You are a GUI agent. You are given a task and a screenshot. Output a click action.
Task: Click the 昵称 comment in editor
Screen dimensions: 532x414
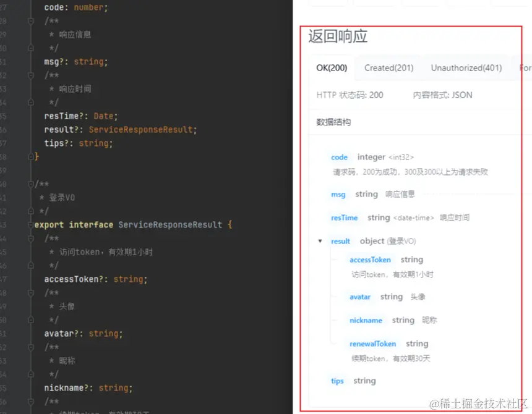[x=67, y=361]
